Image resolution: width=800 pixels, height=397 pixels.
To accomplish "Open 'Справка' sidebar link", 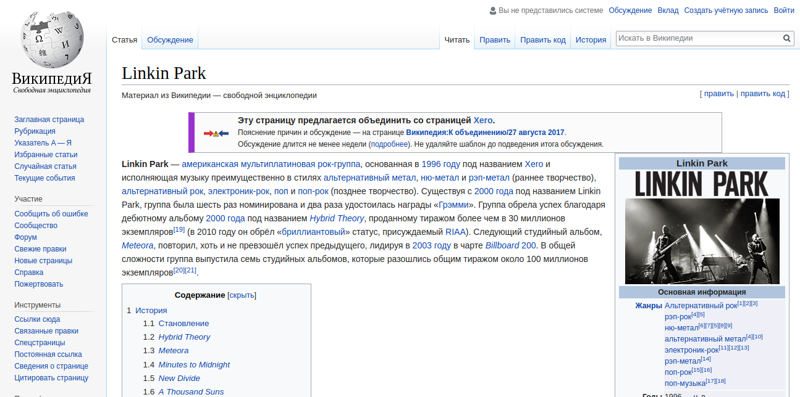I will click(x=29, y=272).
